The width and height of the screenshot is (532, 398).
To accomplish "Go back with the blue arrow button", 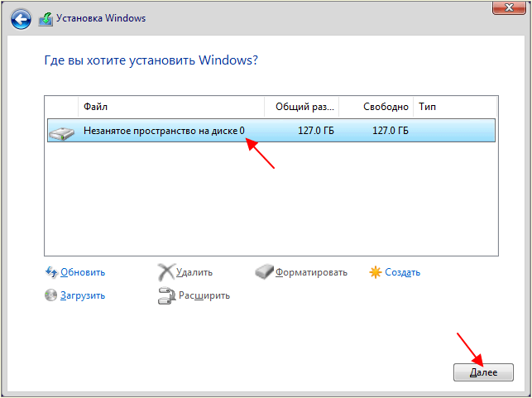I will pos(21,19).
